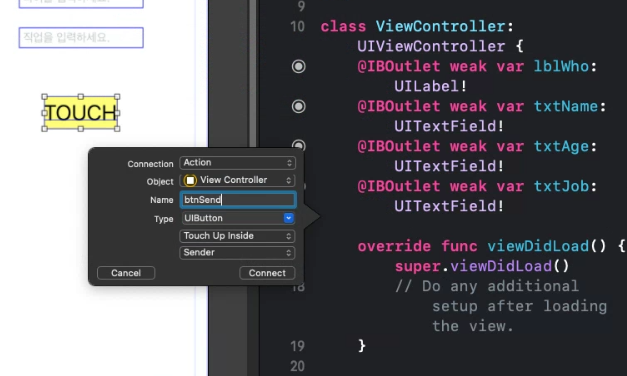Click the lblWho variable name in code
This screenshot has height=376, width=627.
point(561,66)
